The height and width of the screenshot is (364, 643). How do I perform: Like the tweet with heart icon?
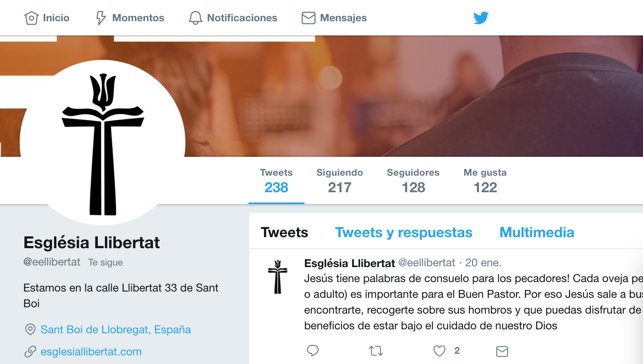[439, 351]
